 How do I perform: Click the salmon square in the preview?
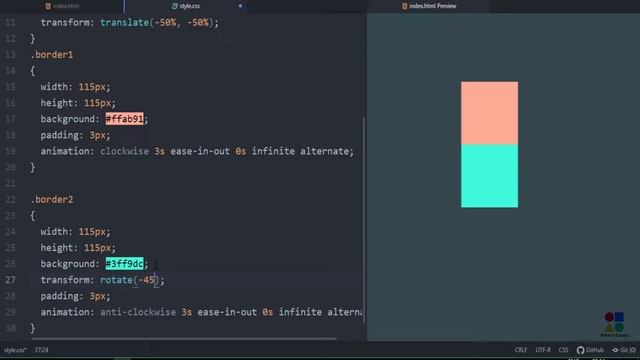(489, 113)
